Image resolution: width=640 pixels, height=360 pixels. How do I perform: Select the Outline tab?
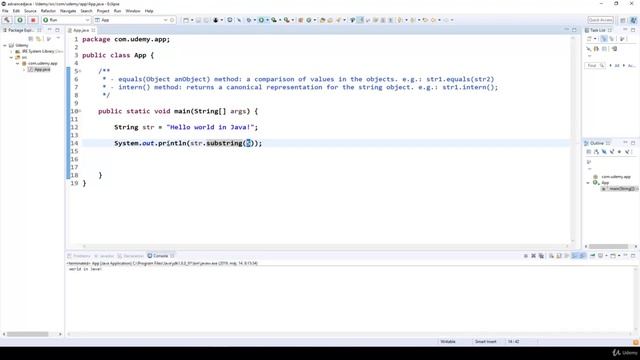(x=597, y=143)
